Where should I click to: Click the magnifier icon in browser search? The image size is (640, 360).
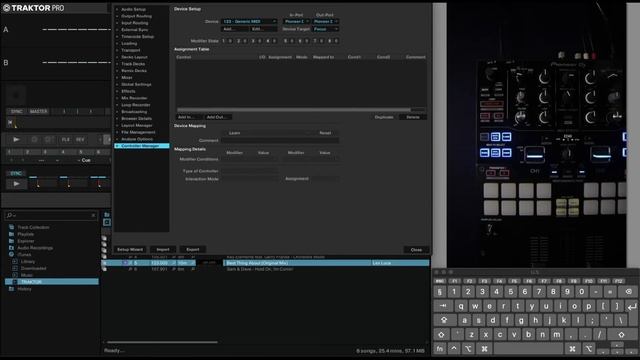9,215
